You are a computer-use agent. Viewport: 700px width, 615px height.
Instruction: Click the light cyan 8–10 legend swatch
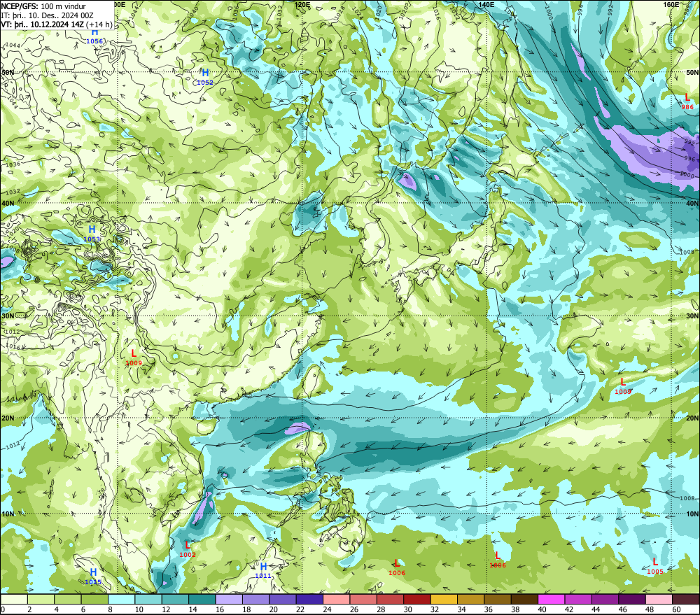121,599
